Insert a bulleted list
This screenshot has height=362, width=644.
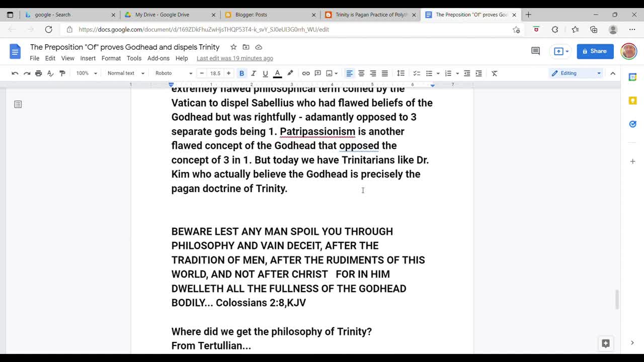pos(429,73)
